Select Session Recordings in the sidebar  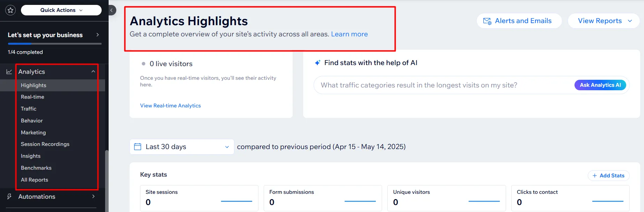tap(45, 144)
